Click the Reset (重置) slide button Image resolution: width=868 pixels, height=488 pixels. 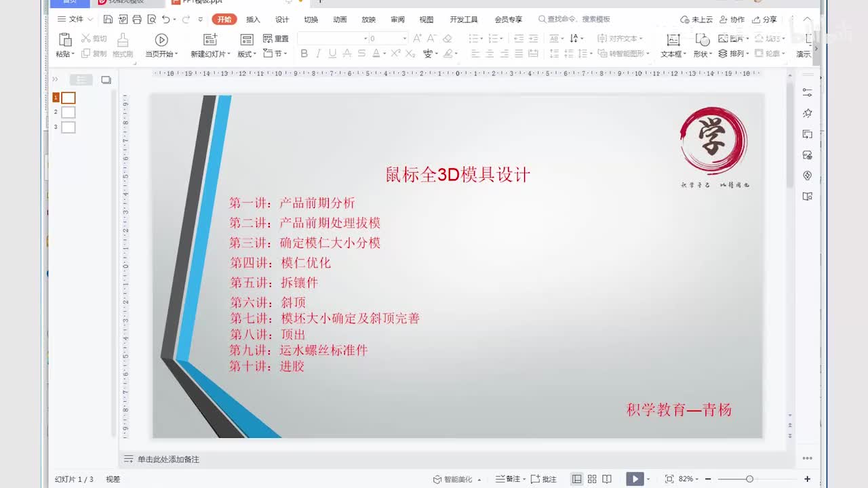coord(276,39)
